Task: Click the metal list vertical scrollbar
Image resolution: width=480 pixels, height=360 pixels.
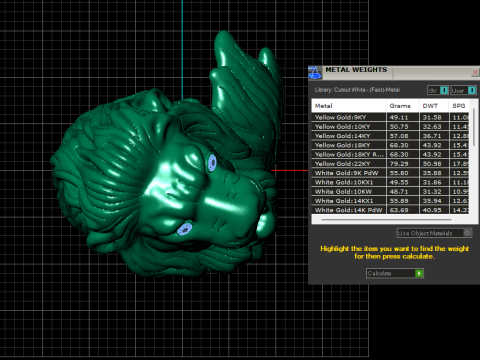Action: pos(474,127)
